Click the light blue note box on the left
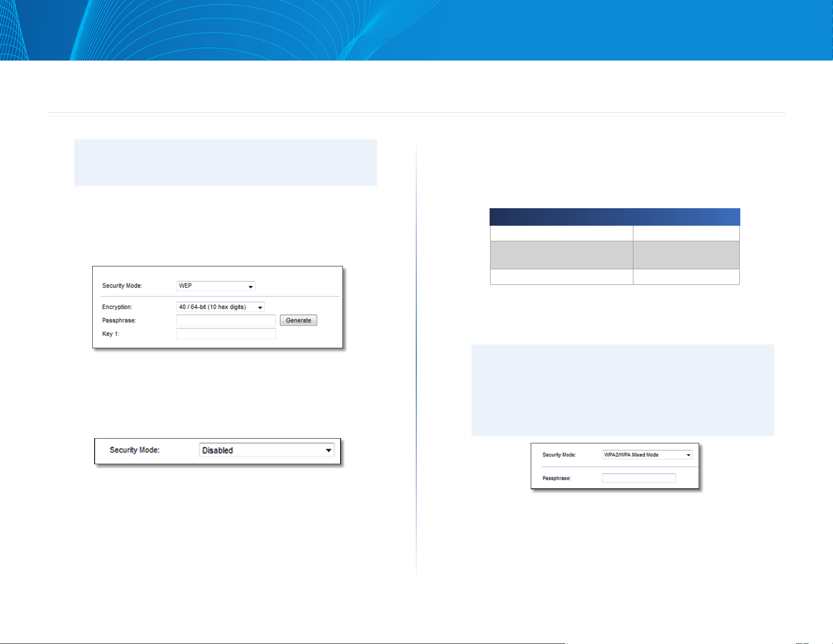This screenshot has height=644, width=833. pyautogui.click(x=226, y=162)
